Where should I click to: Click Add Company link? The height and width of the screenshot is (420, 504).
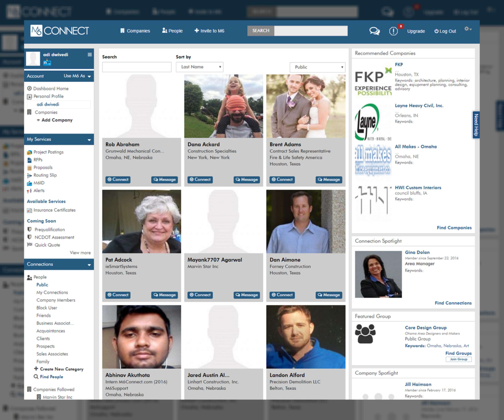coord(55,120)
